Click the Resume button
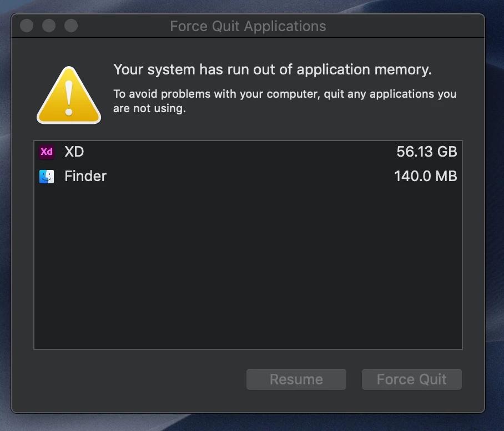The height and width of the screenshot is (431, 504). pos(296,379)
